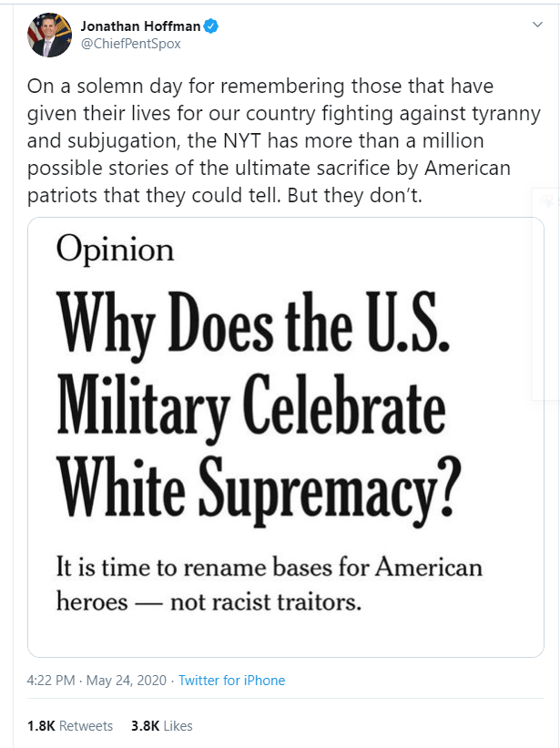Click the faint icon at the right edge panel

(x=547, y=201)
